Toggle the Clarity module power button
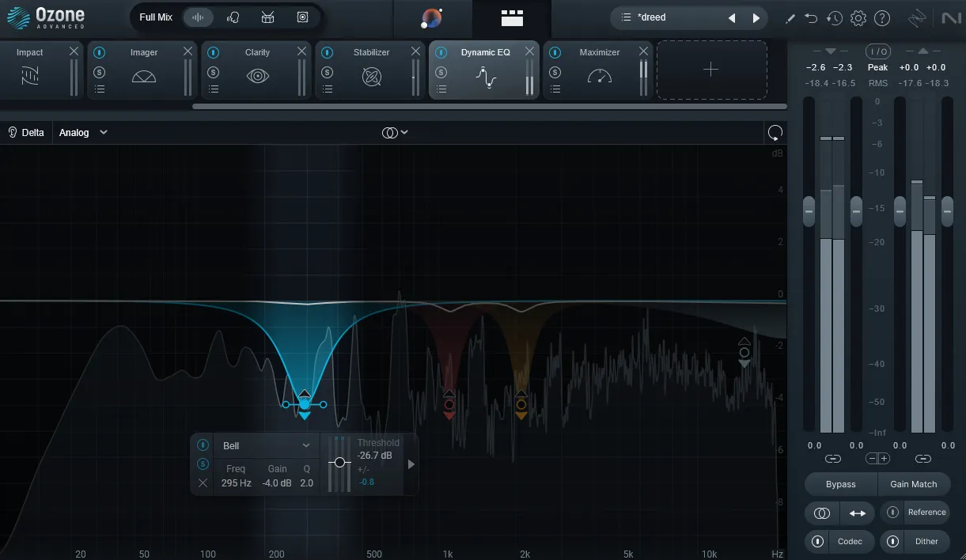The width and height of the screenshot is (966, 560). 214,53
